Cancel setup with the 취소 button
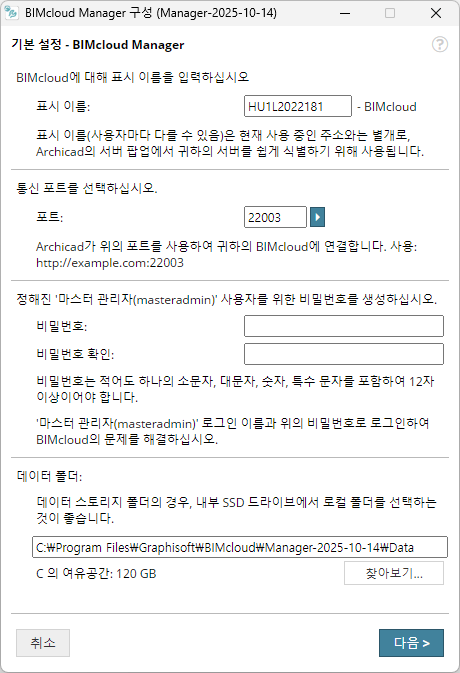The width and height of the screenshot is (460, 673). (43, 643)
